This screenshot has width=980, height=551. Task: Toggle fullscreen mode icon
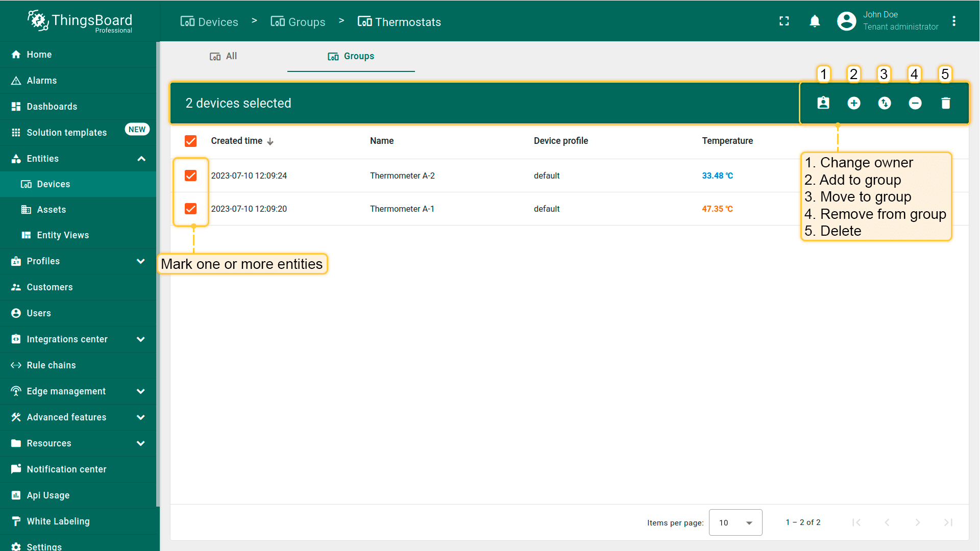point(784,21)
